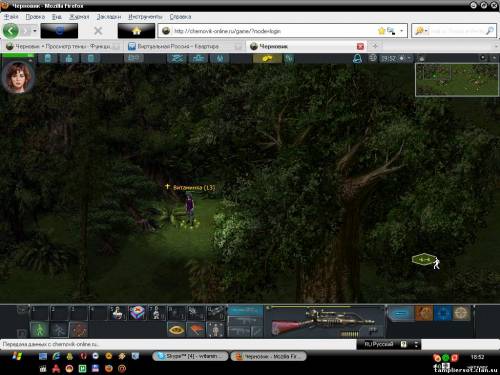Click the green Firefox back button
Viewport: 500px width, 375px height.
click(11, 31)
